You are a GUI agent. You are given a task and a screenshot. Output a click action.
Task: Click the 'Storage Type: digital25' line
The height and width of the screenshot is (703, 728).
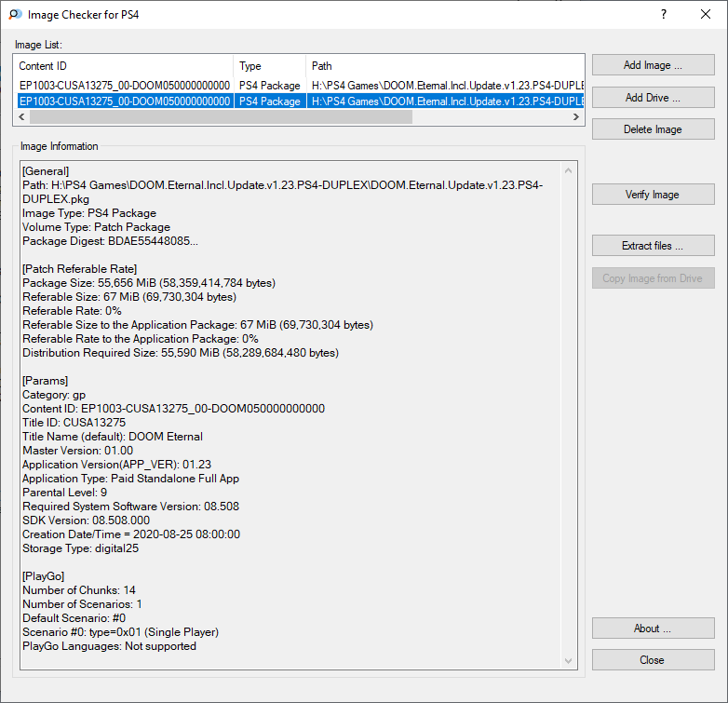click(80, 548)
